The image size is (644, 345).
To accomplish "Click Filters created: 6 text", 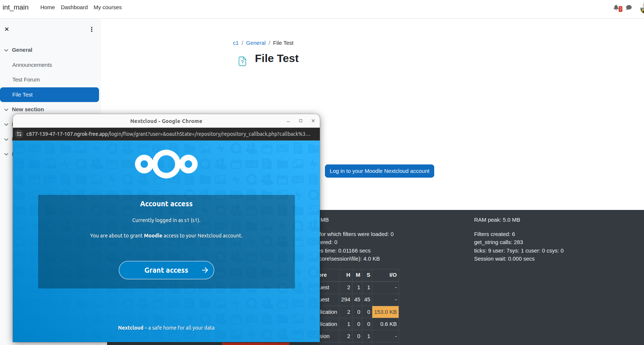I will click(x=494, y=234).
